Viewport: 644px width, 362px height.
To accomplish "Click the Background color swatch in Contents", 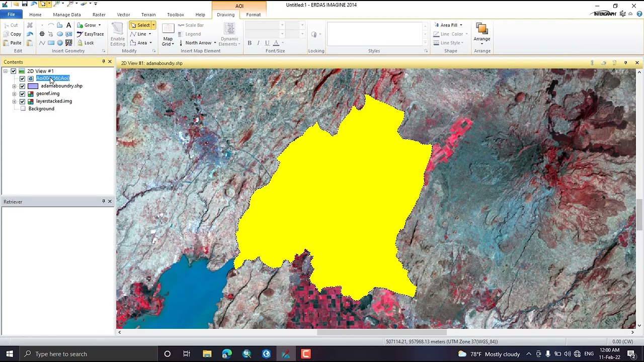I will 23,109.
